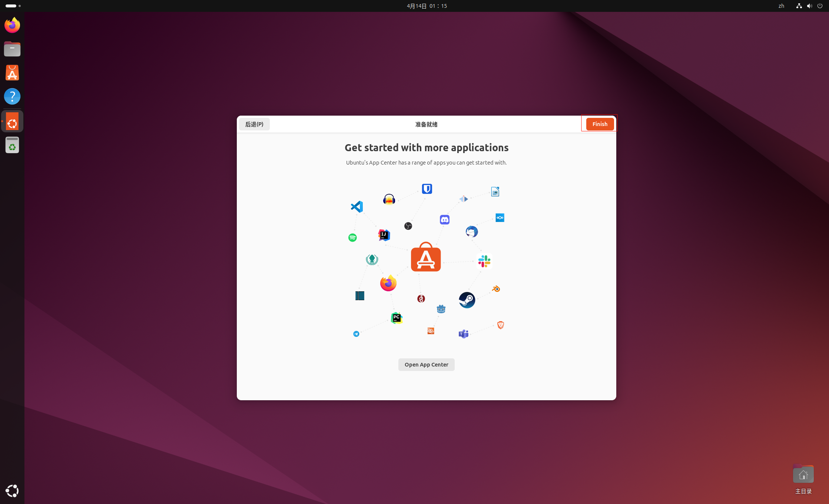Click the Show Applications Ubuntu logo
The image size is (829, 504).
[x=12, y=491]
